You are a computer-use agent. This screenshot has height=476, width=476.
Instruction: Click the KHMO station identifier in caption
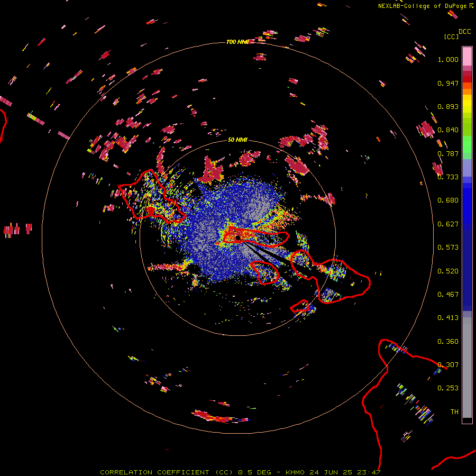tap(295, 472)
